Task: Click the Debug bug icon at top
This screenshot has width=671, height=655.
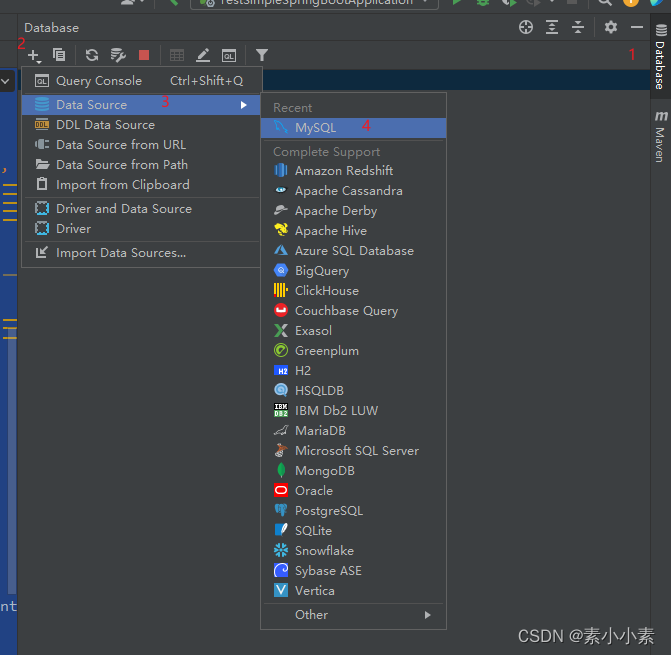Action: click(483, 3)
